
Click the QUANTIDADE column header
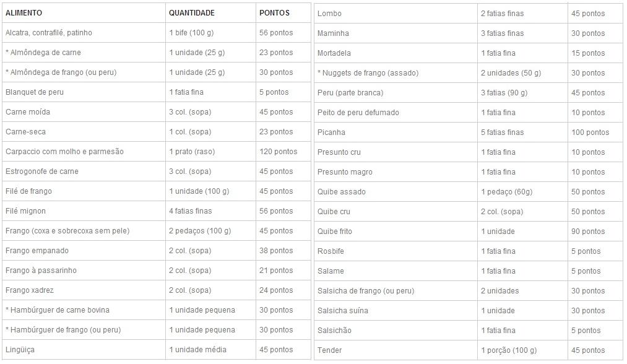tap(192, 13)
